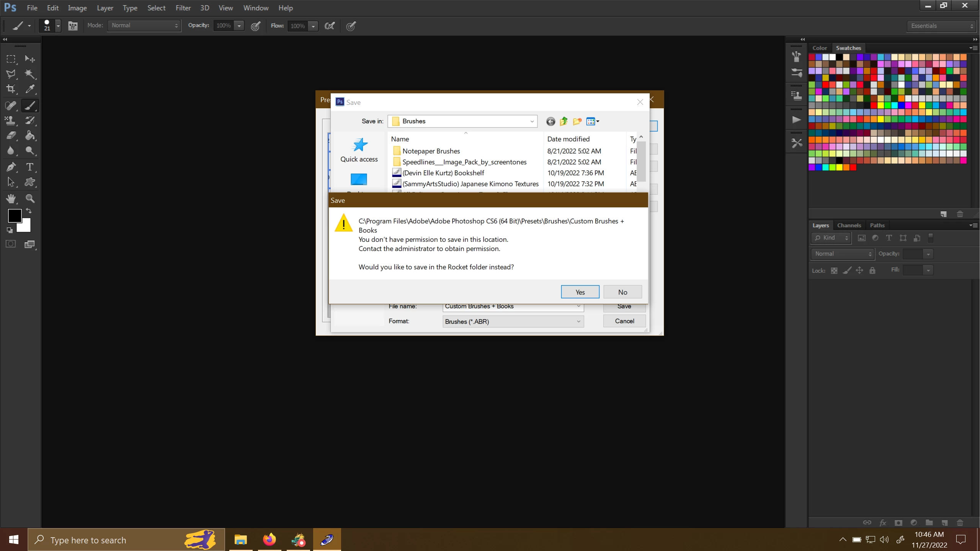Open File Explorer from the taskbar
The height and width of the screenshot is (551, 980).
coord(240,540)
